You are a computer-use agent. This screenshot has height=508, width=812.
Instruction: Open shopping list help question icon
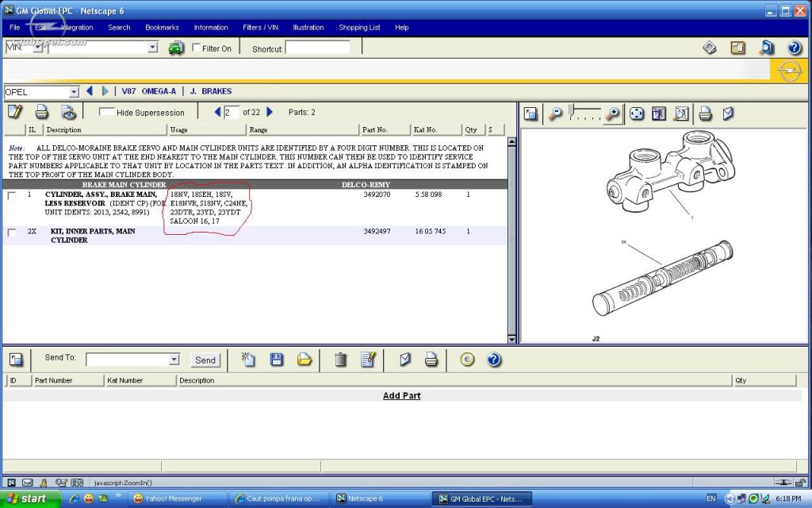[x=494, y=360]
